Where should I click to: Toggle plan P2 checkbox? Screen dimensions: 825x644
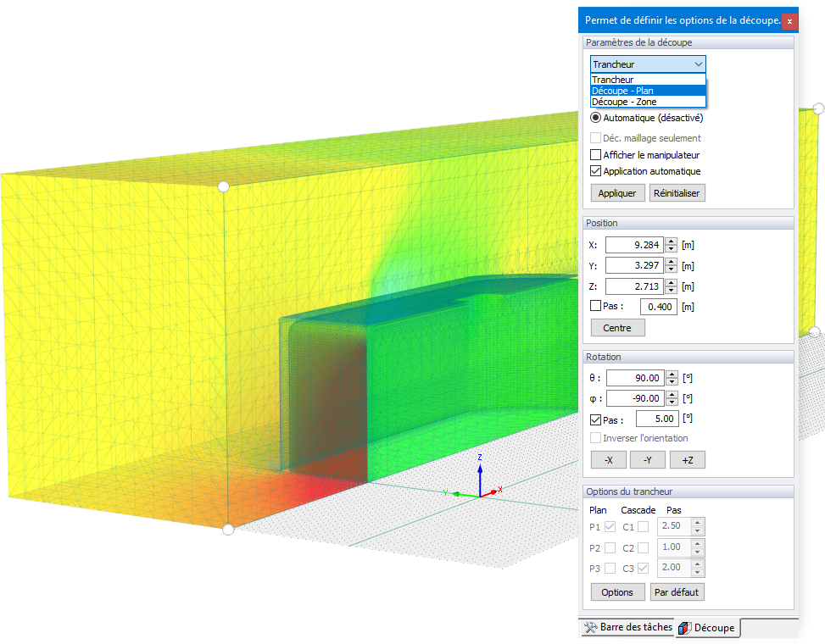coord(610,547)
